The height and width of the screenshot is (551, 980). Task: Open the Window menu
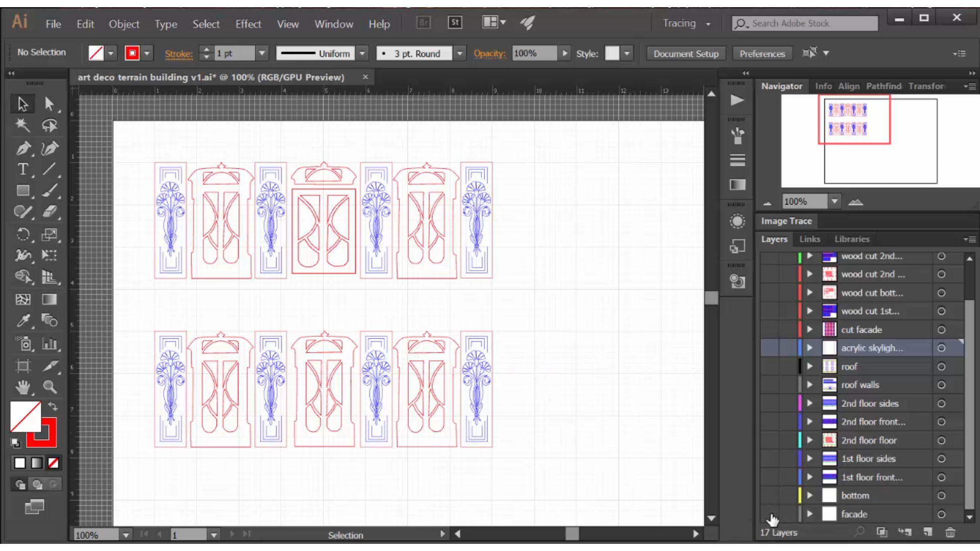pos(334,24)
